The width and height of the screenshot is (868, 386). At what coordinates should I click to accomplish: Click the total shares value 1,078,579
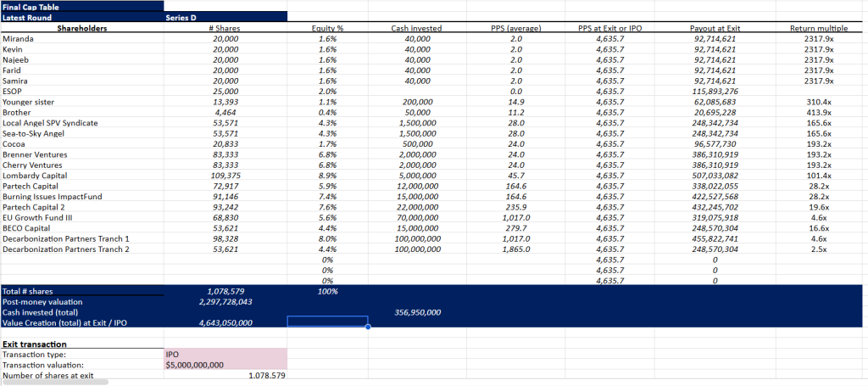(225, 291)
